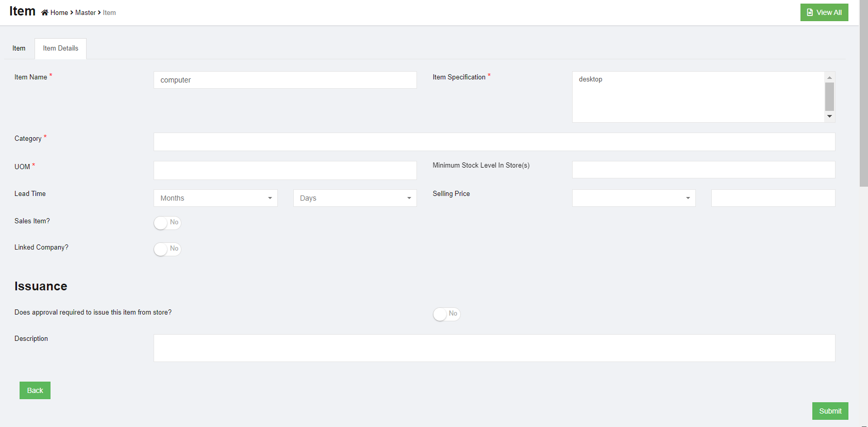
Task: Switch to the Item tab
Action: click(19, 48)
